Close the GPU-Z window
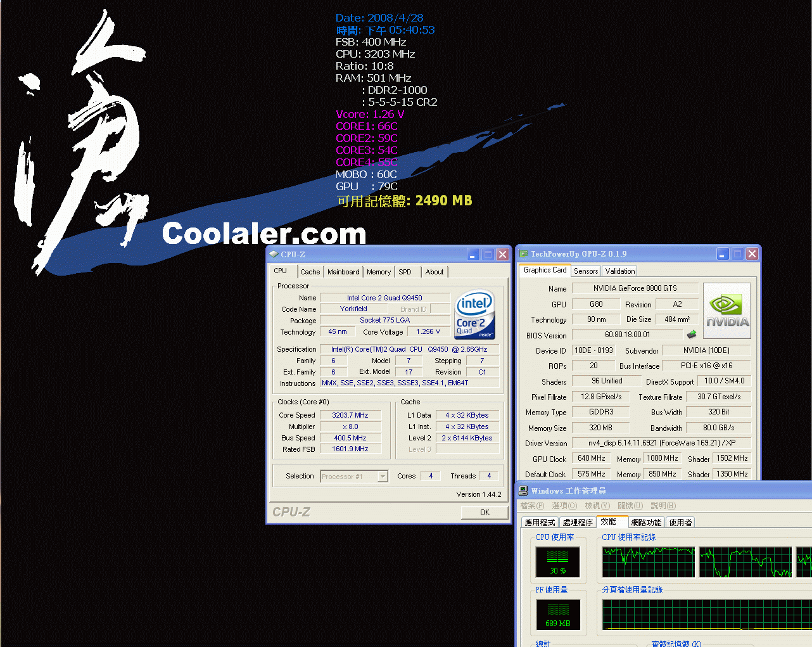The image size is (812, 647). pos(752,253)
